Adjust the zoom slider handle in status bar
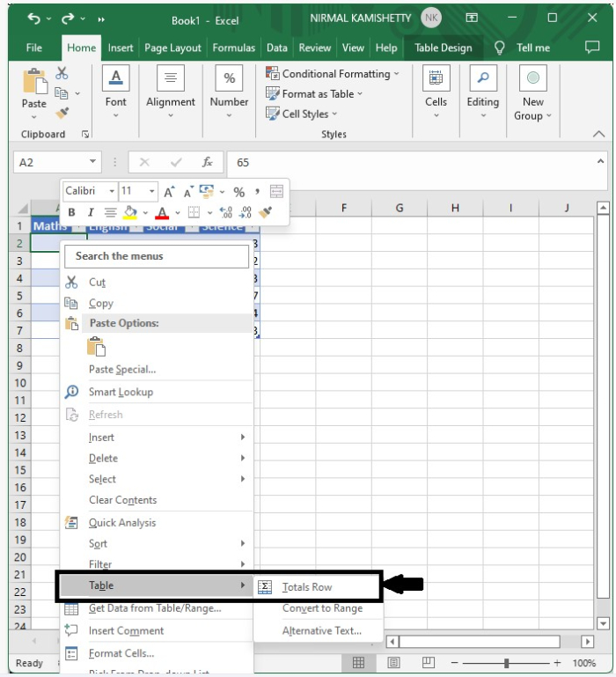616x677 pixels. click(x=506, y=663)
